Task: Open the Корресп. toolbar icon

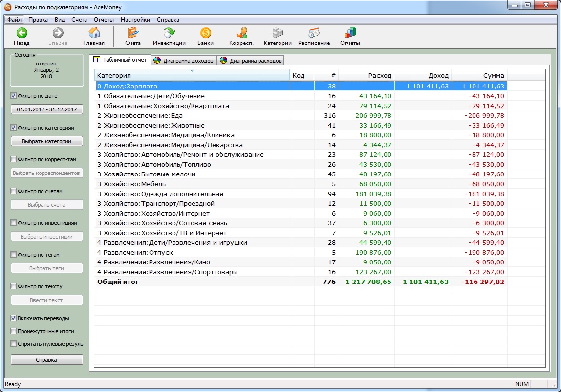Action: tap(241, 33)
